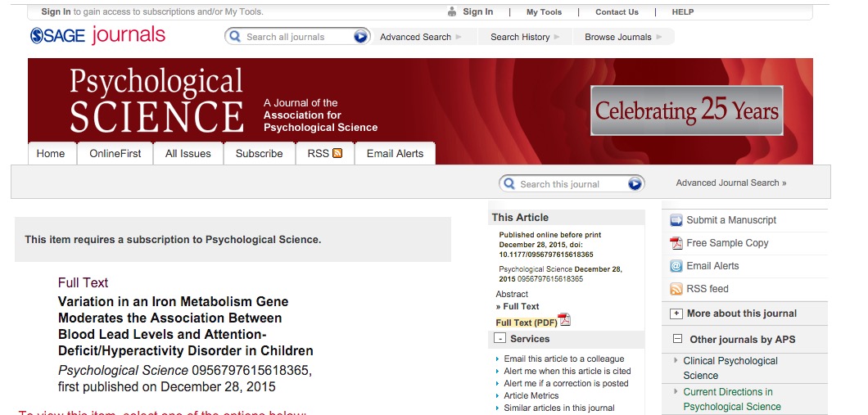Click the magnifier icon in Search all journals
Image resolution: width=868 pixels, height=415 pixels.
click(235, 37)
